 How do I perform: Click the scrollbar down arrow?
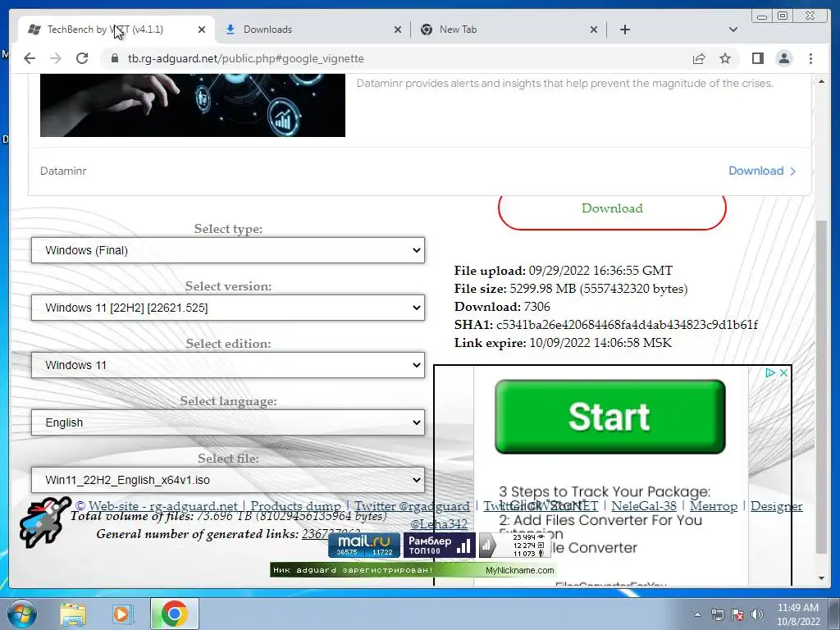coord(821,578)
